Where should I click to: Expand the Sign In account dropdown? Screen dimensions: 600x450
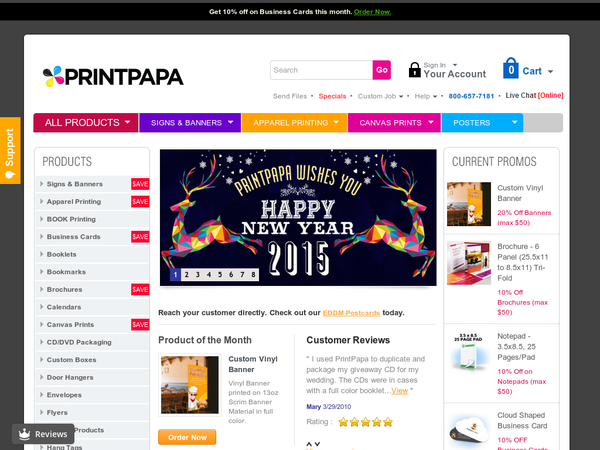tap(455, 65)
